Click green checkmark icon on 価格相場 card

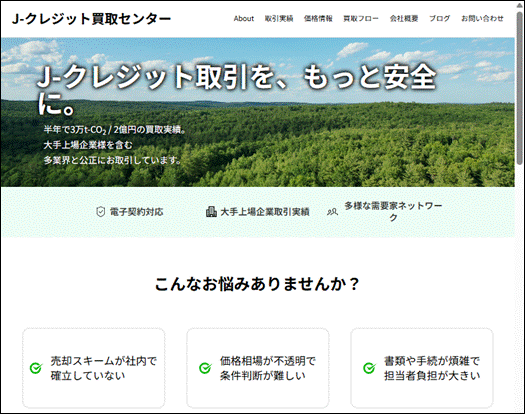point(205,368)
